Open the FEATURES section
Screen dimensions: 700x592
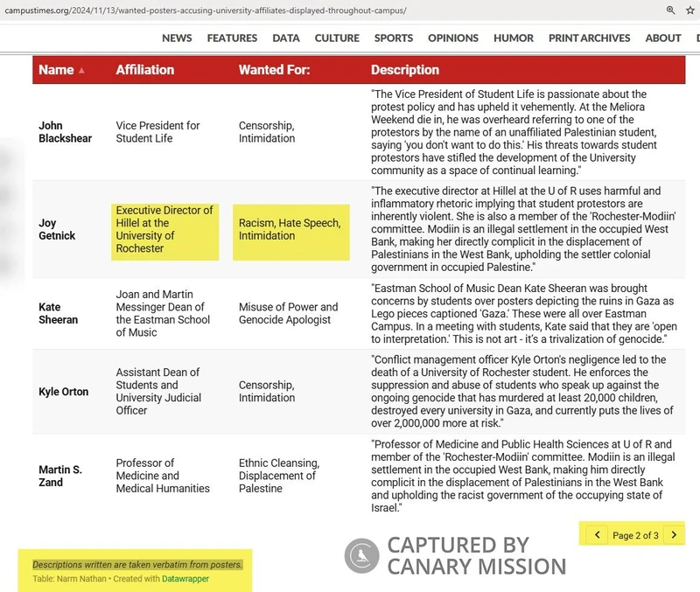(232, 38)
